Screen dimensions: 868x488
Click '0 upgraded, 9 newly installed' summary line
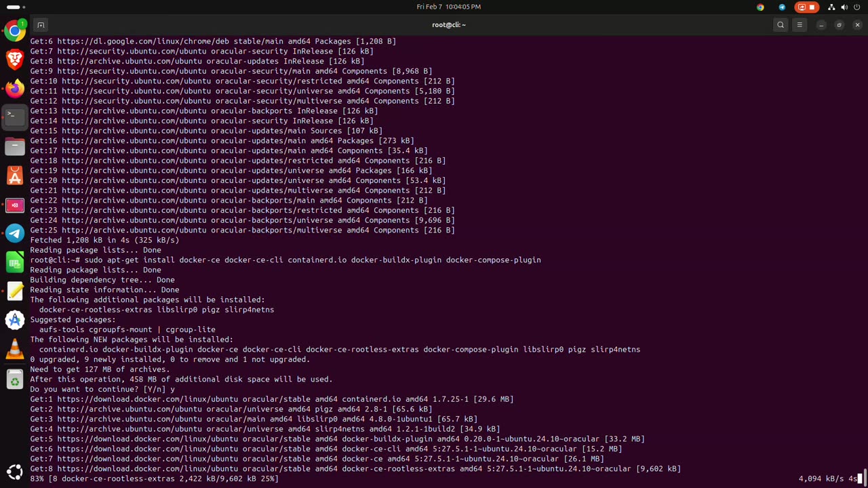click(170, 359)
